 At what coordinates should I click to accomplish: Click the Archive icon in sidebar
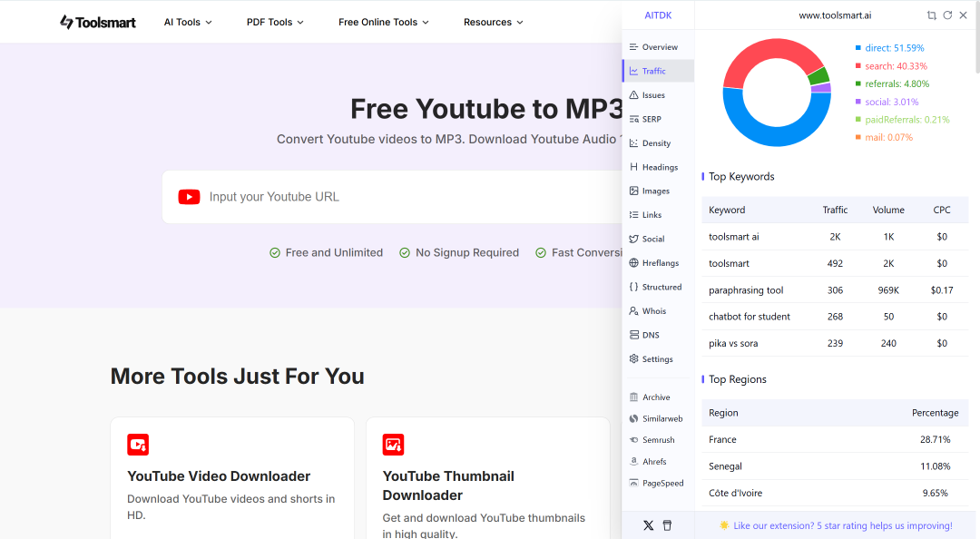633,397
